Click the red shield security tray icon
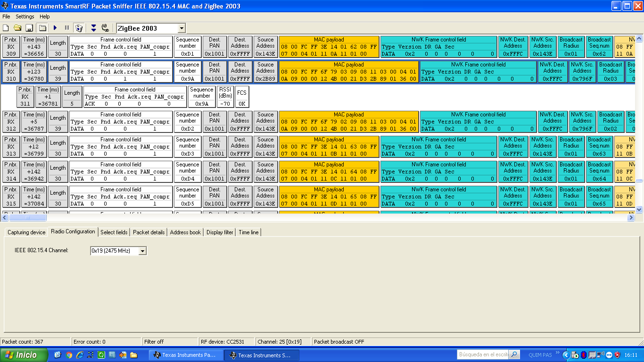This screenshot has width=644, height=362. pyautogui.click(x=617, y=355)
